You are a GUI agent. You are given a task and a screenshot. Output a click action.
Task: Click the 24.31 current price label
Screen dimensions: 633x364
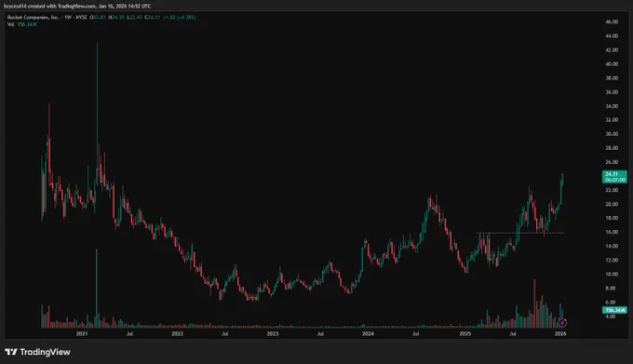(x=614, y=177)
